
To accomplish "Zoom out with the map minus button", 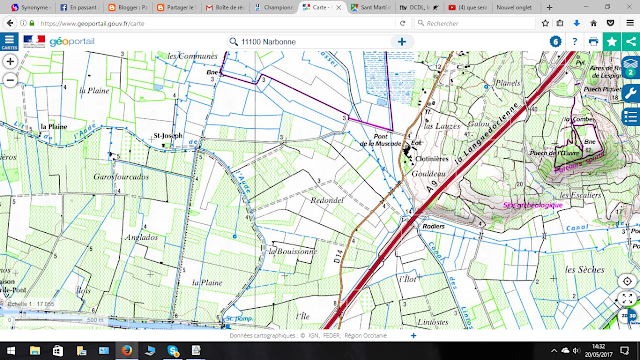I will [x=10, y=80].
